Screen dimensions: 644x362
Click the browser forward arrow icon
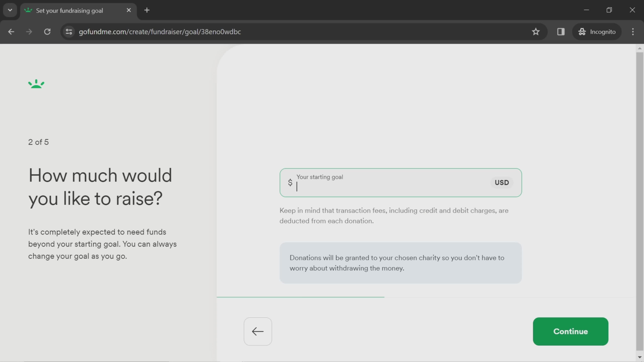tap(28, 31)
